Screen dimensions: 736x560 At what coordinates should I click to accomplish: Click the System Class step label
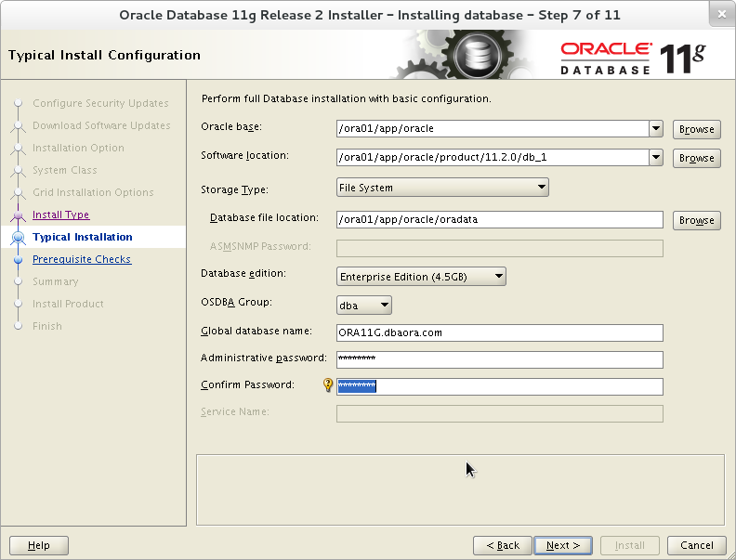click(x=65, y=170)
